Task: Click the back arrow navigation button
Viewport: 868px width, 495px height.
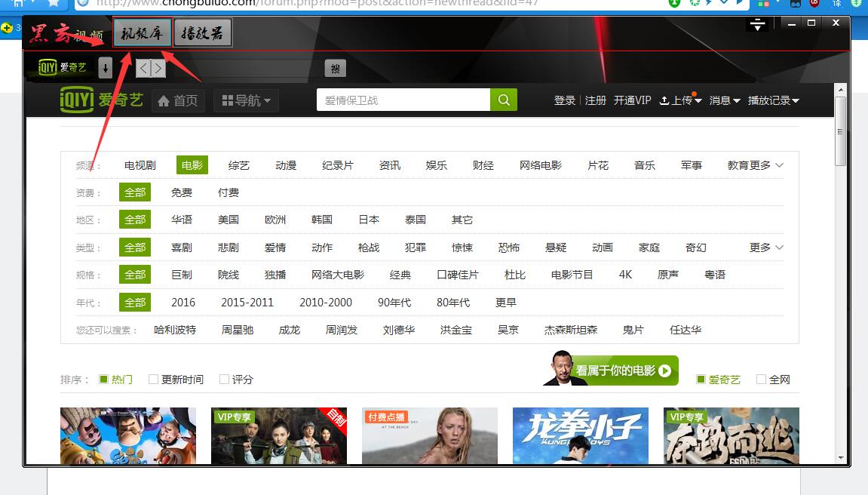Action: tap(145, 69)
